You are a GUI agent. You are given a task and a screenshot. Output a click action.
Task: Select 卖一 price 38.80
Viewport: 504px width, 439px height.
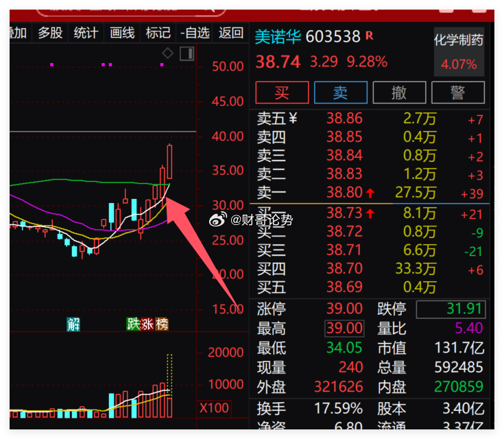[x=344, y=192]
